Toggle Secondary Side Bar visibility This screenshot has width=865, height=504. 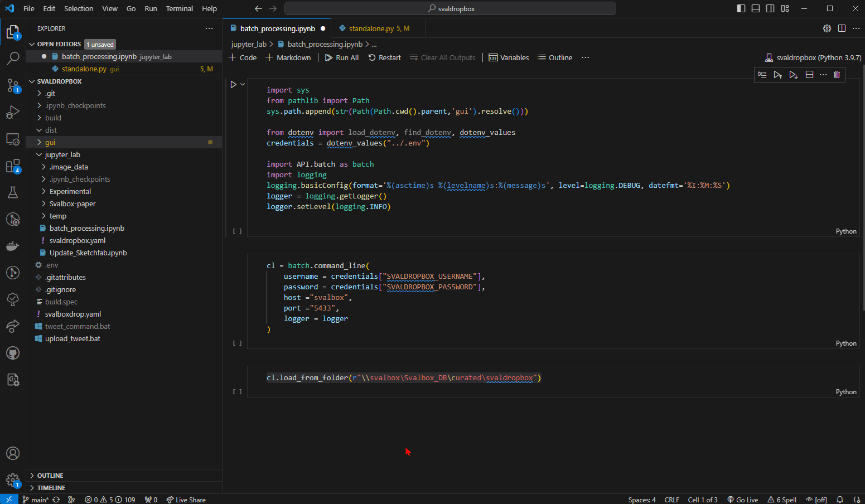[770, 8]
